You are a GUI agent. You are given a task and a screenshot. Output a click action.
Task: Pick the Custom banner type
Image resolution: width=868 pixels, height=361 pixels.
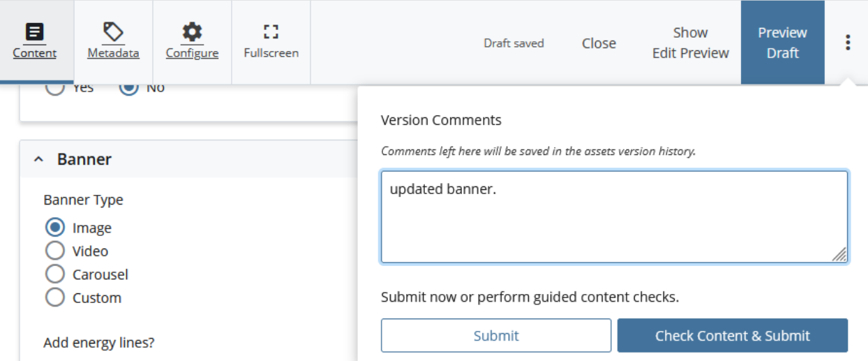54,297
